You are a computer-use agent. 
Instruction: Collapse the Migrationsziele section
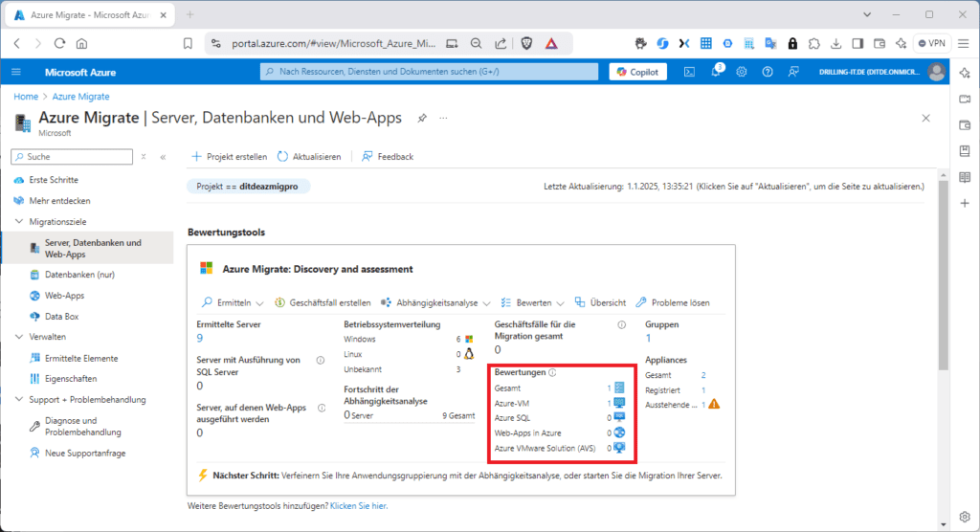tap(19, 221)
